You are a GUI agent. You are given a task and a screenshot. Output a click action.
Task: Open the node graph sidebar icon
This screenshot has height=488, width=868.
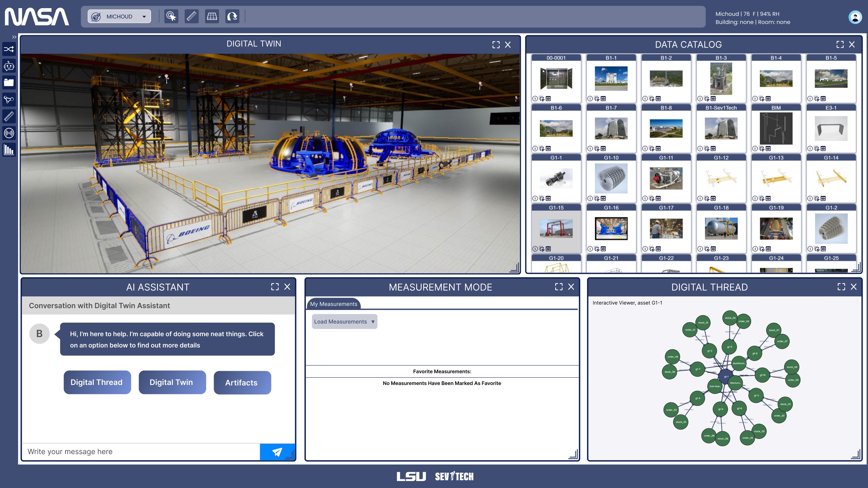pyautogui.click(x=9, y=99)
